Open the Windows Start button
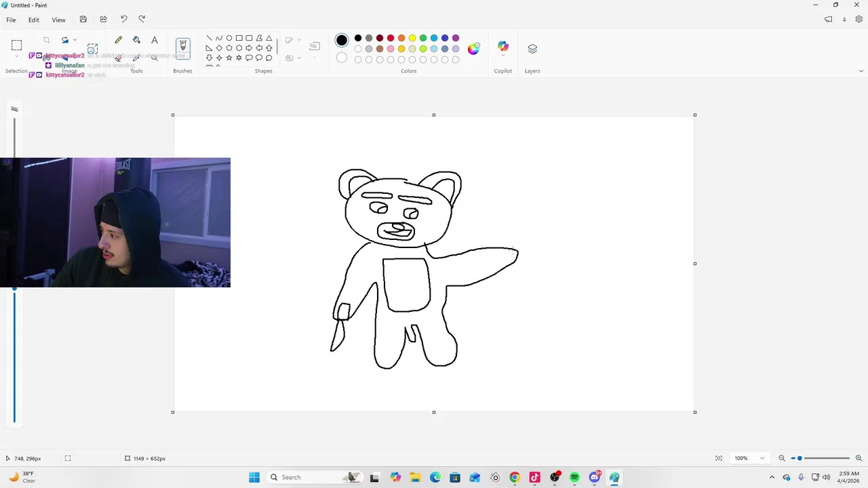Image resolution: width=868 pixels, height=488 pixels. click(254, 477)
